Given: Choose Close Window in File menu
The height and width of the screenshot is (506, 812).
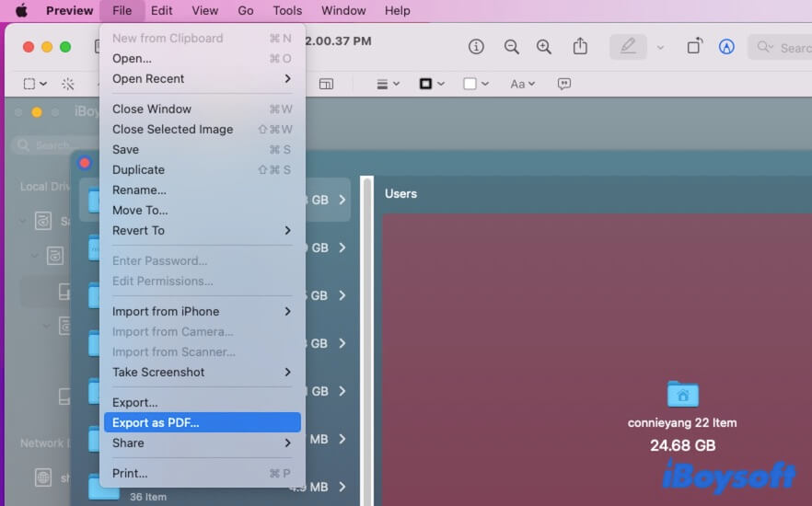Looking at the screenshot, I should coord(202,109).
